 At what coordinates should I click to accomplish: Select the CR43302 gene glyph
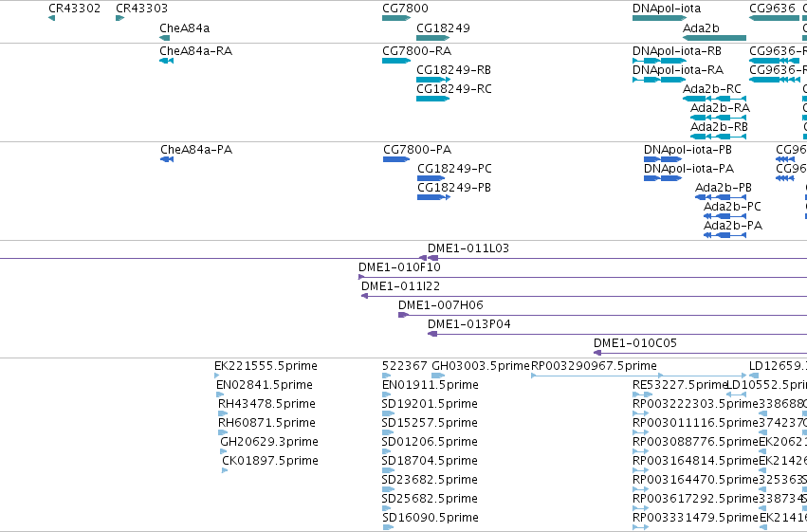pyautogui.click(x=51, y=18)
